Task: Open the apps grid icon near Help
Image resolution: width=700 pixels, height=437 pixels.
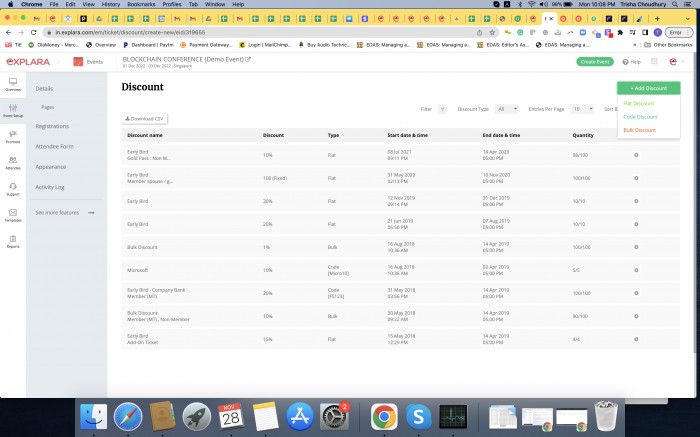Action: point(654,62)
